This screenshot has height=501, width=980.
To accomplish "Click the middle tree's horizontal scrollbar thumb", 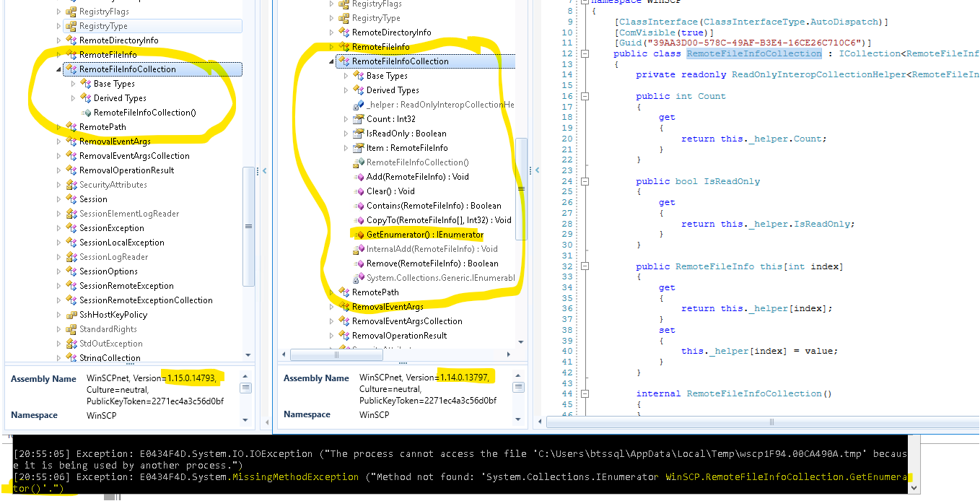I will pyautogui.click(x=336, y=355).
